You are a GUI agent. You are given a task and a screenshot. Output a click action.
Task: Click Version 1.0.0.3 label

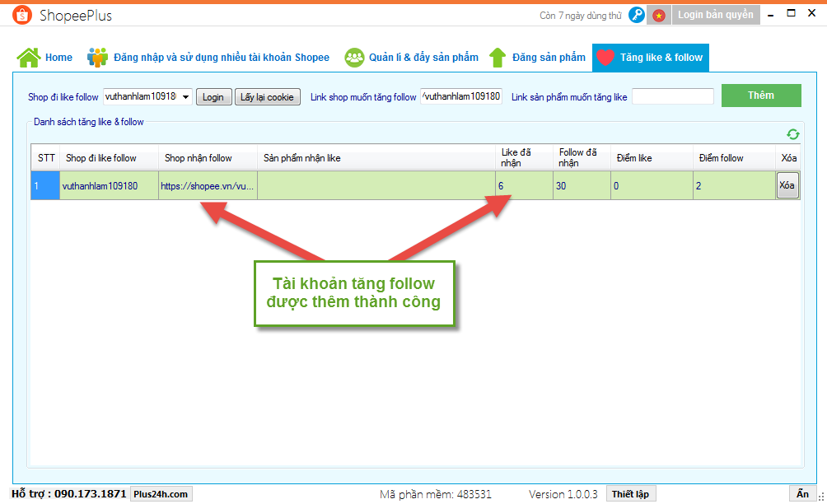point(563,494)
